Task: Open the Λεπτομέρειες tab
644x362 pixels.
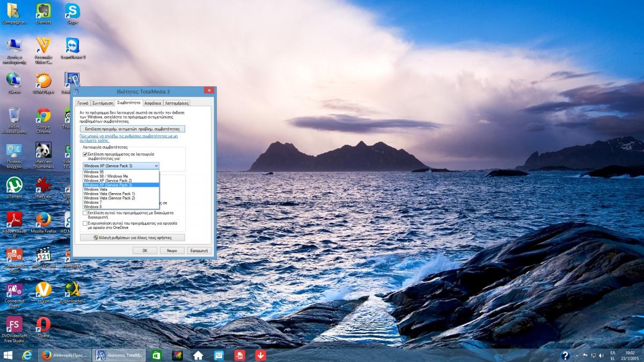Action: click(177, 103)
